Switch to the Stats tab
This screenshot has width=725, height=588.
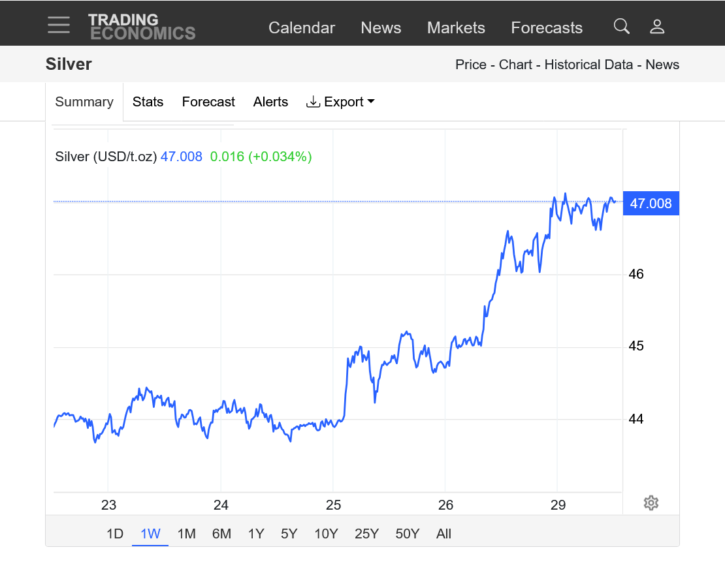tap(148, 102)
